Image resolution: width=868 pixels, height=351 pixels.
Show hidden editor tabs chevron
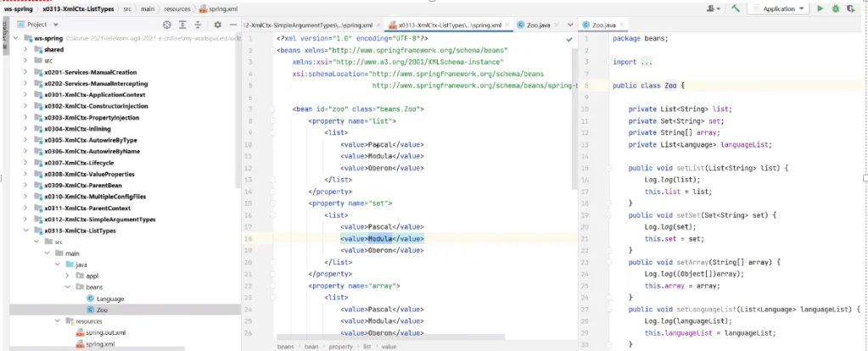570,25
